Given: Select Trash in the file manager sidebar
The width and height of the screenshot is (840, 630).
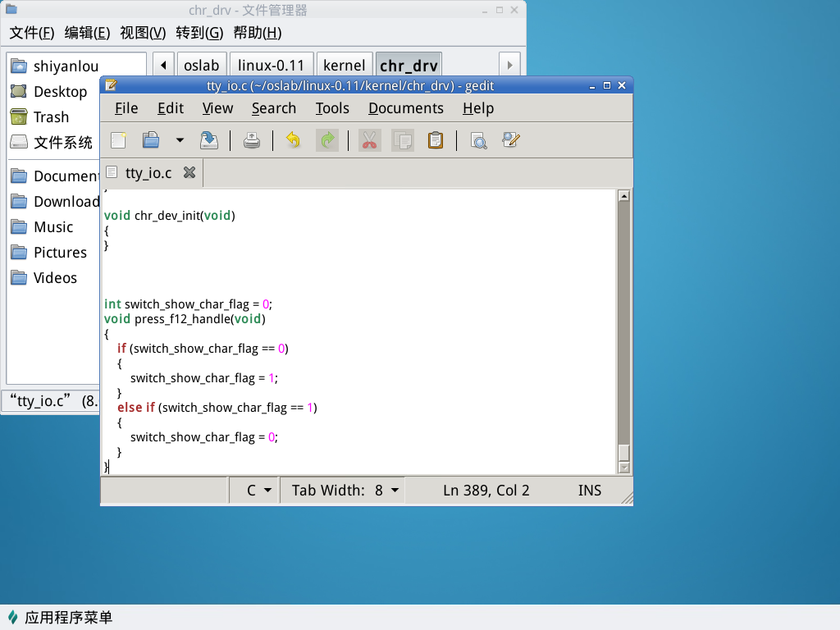Looking at the screenshot, I should [51, 117].
